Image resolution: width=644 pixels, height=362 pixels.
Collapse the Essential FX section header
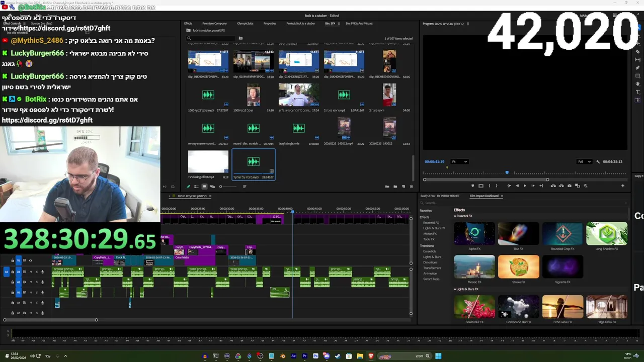463,216
